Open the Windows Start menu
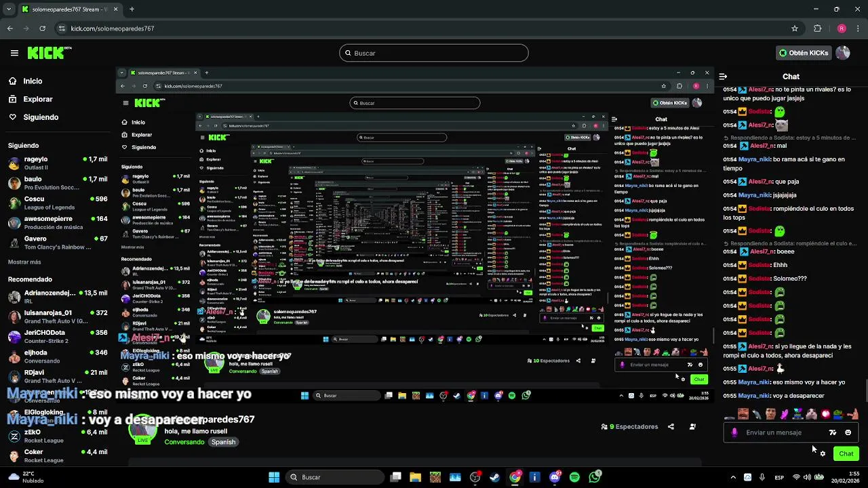 pos(274,477)
